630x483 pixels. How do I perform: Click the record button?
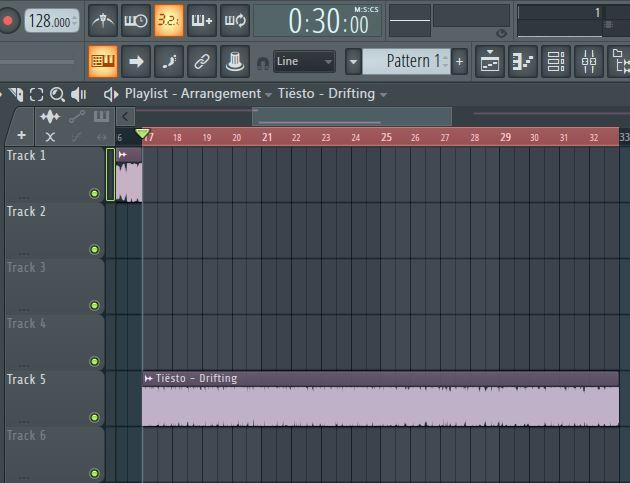point(8,20)
